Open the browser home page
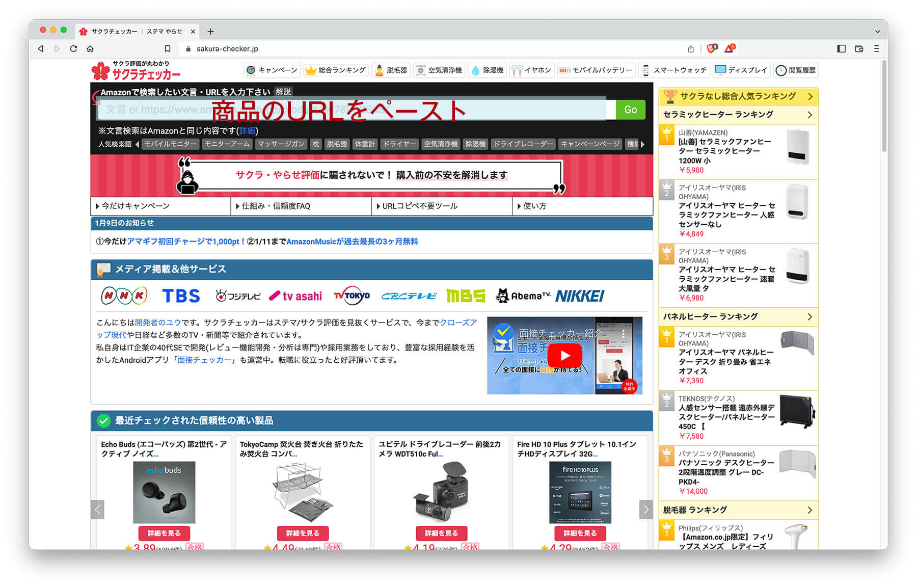Image resolution: width=917 pixels, height=588 pixels. pyautogui.click(x=90, y=49)
